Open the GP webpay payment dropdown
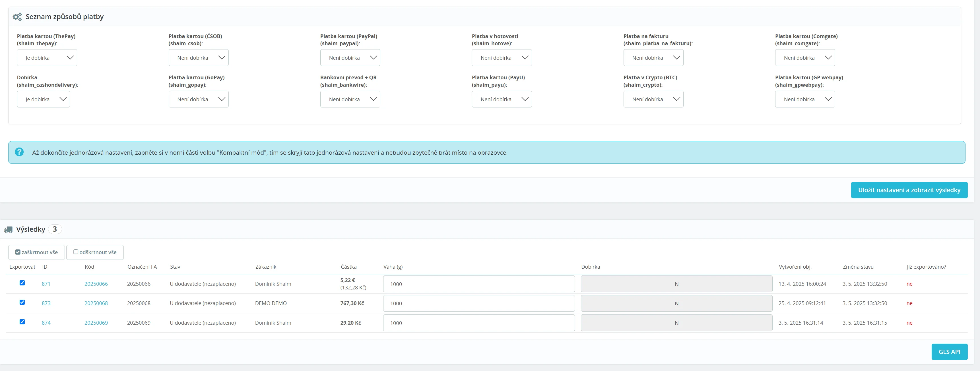The image size is (980, 371). coord(804,99)
